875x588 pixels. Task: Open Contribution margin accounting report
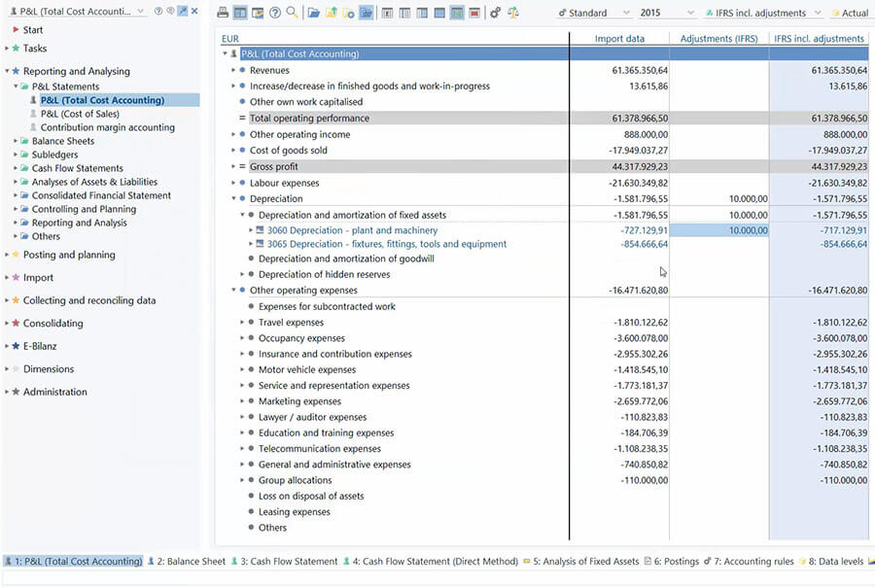107,127
